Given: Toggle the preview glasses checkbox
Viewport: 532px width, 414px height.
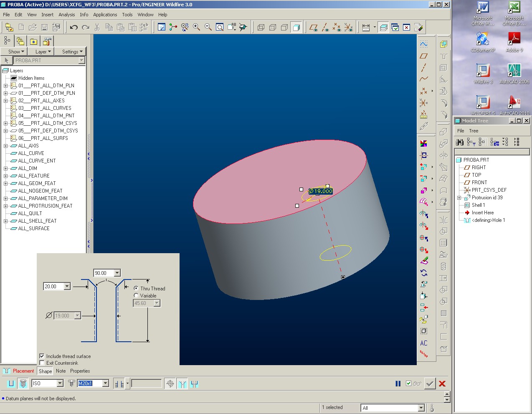Looking at the screenshot, I should pos(408,384).
